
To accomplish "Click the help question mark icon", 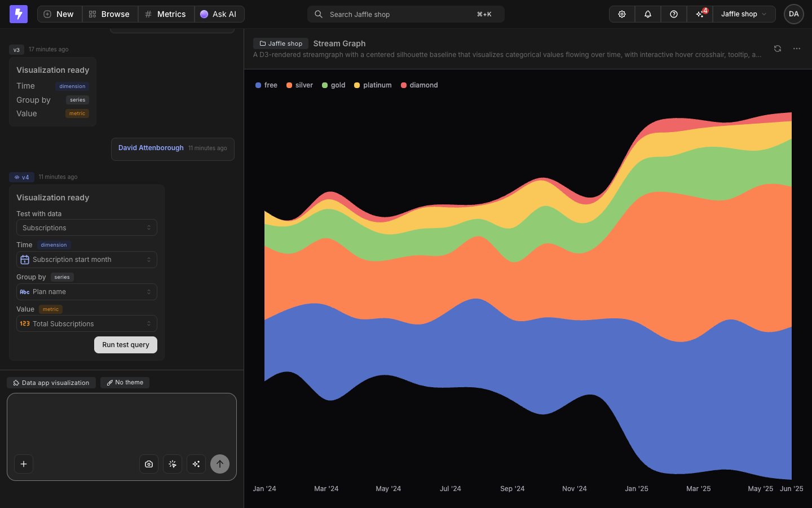I will (674, 14).
